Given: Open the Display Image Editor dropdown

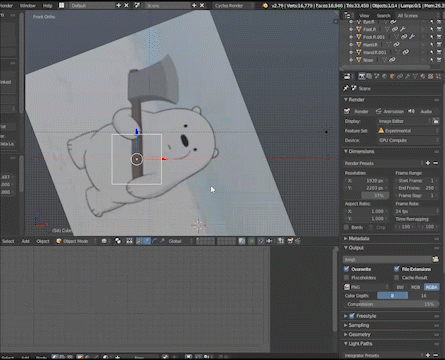Looking at the screenshot, I should (x=404, y=121).
